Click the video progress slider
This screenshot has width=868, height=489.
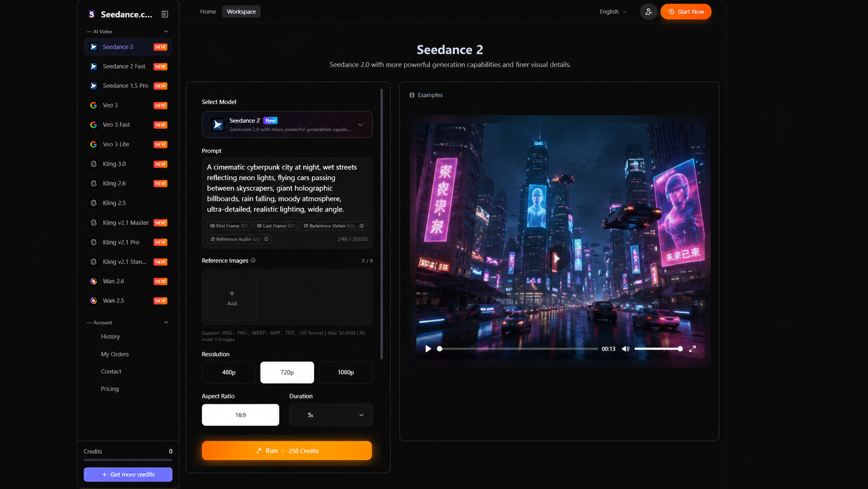[518, 349]
